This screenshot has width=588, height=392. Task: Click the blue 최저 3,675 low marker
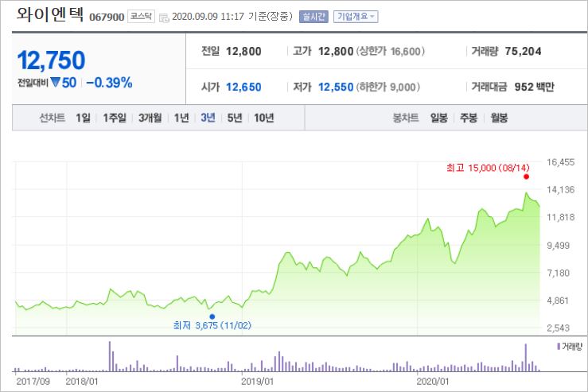pyautogui.click(x=212, y=316)
